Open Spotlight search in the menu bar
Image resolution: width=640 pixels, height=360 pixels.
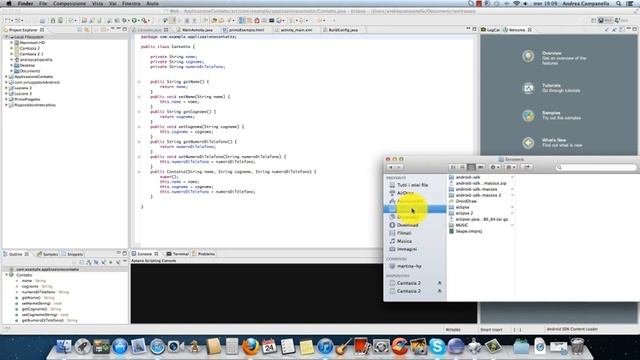[619, 3]
